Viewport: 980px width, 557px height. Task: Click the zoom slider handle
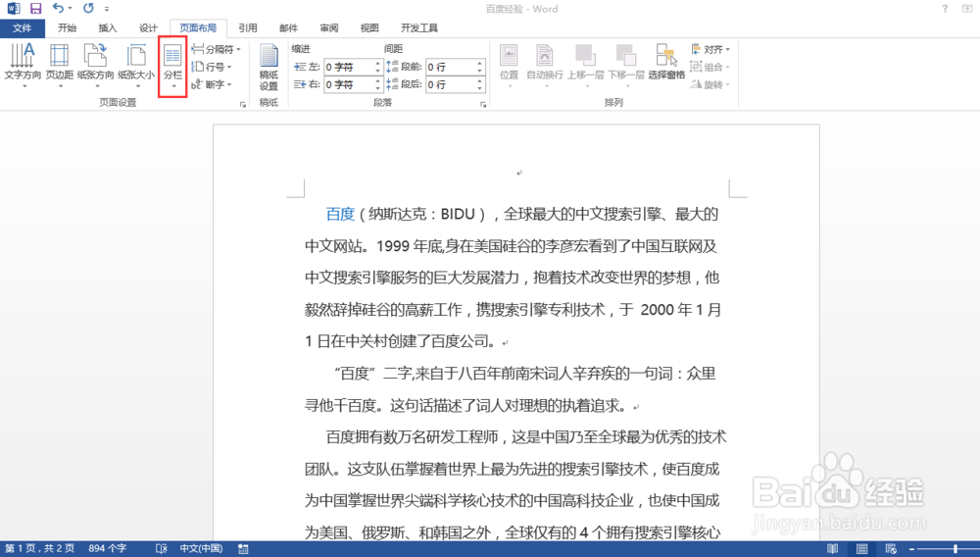click(x=955, y=549)
